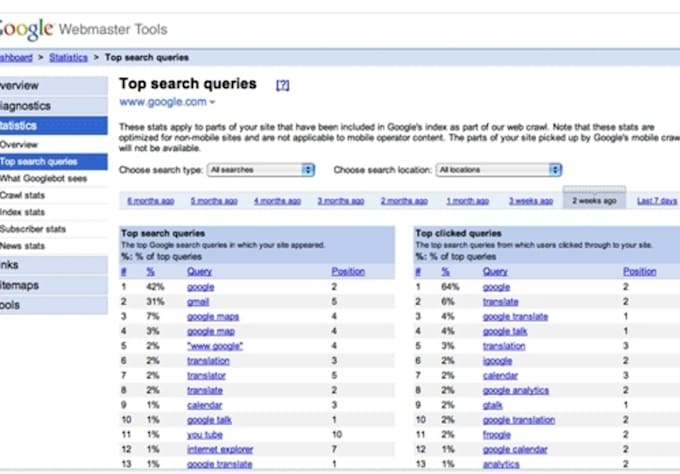Switch to 3 weeks ago tab

(x=531, y=201)
